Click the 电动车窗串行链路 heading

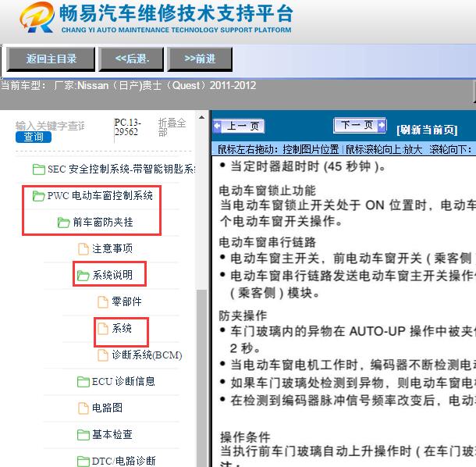[268, 242]
